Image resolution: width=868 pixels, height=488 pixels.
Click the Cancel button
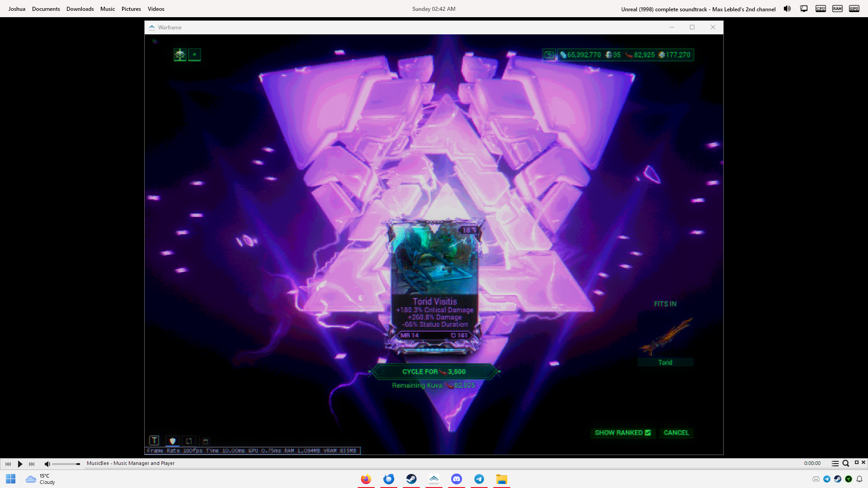click(x=676, y=433)
